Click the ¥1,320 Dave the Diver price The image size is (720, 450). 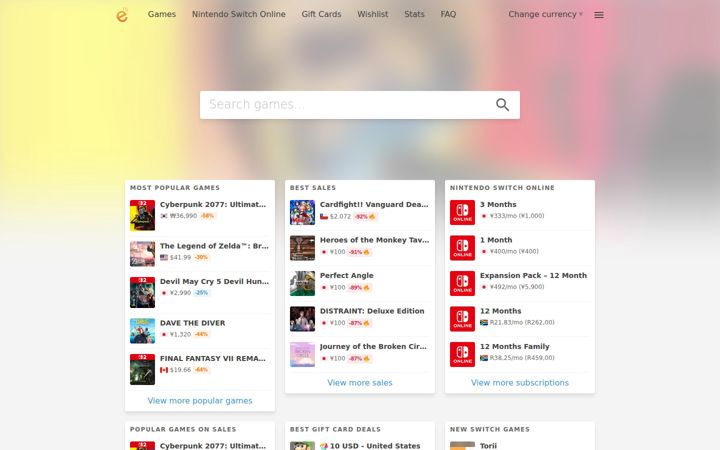(x=180, y=334)
